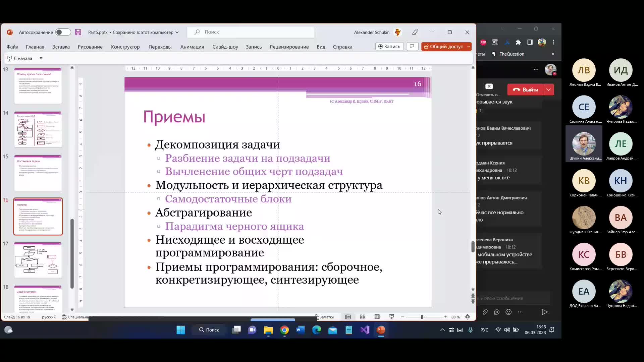
Task: Click the Save icon in title bar
Action: point(78,32)
